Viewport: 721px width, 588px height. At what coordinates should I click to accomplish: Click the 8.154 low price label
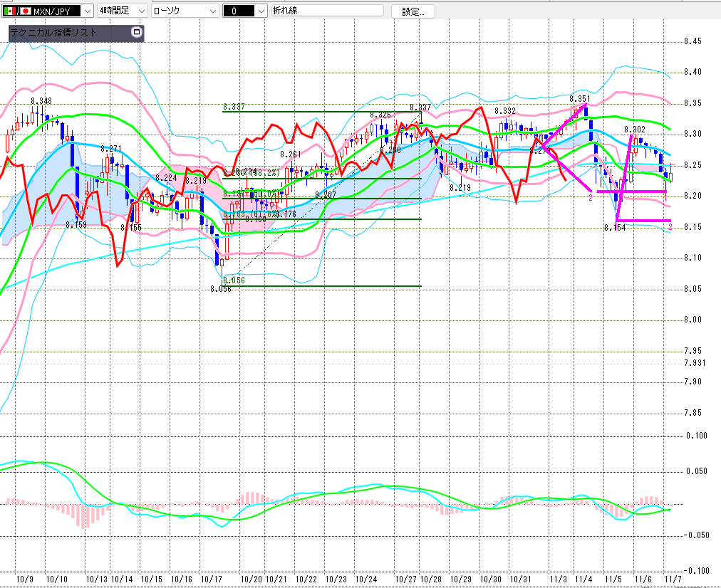(613, 227)
